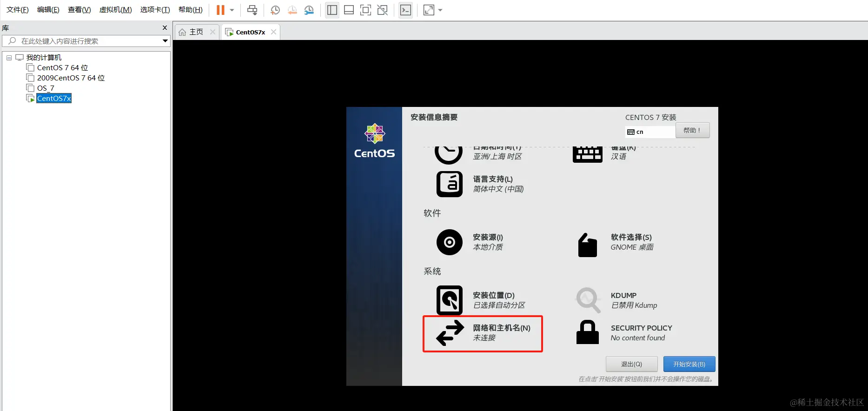The width and height of the screenshot is (868, 411).
Task: Open the 文件(F) menu
Action: [18, 10]
